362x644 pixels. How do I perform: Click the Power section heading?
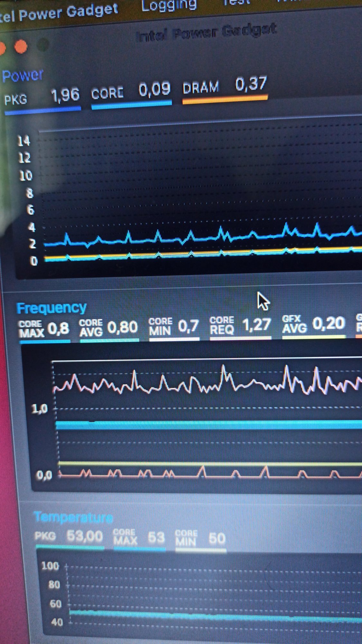click(x=23, y=76)
